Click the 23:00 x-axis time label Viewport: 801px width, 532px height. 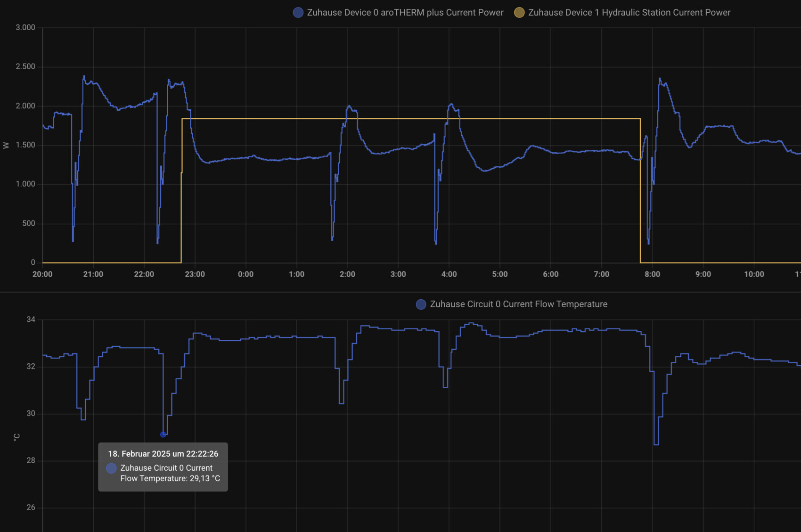195,274
